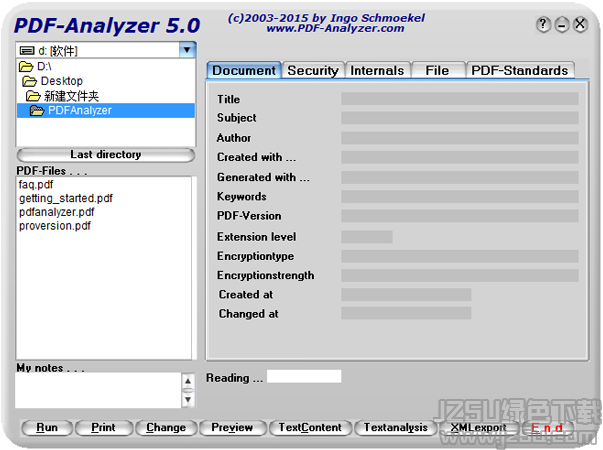Image resolution: width=603 pixels, height=450 pixels.
Task: Open the Internals tab
Action: pos(377,70)
